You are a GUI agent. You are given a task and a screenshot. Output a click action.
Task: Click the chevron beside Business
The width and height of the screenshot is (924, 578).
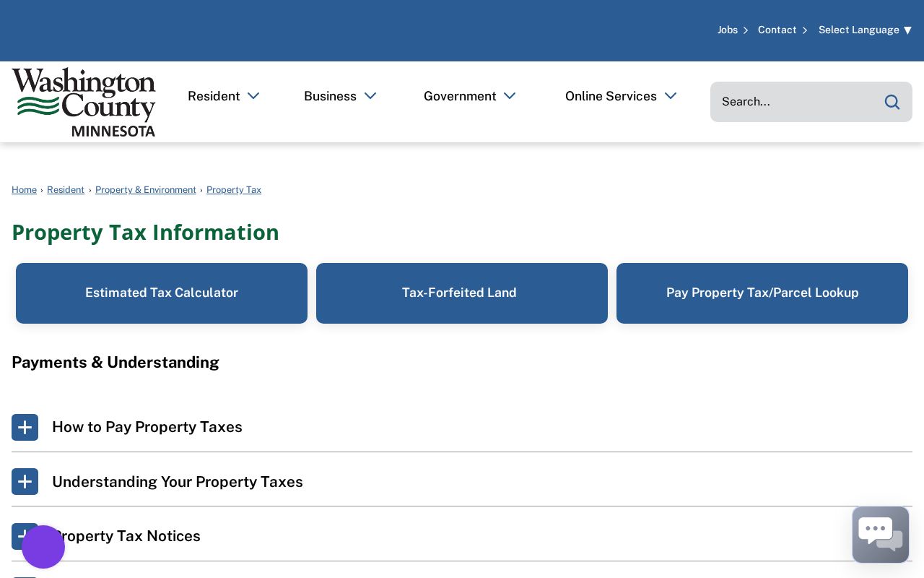tap(370, 96)
